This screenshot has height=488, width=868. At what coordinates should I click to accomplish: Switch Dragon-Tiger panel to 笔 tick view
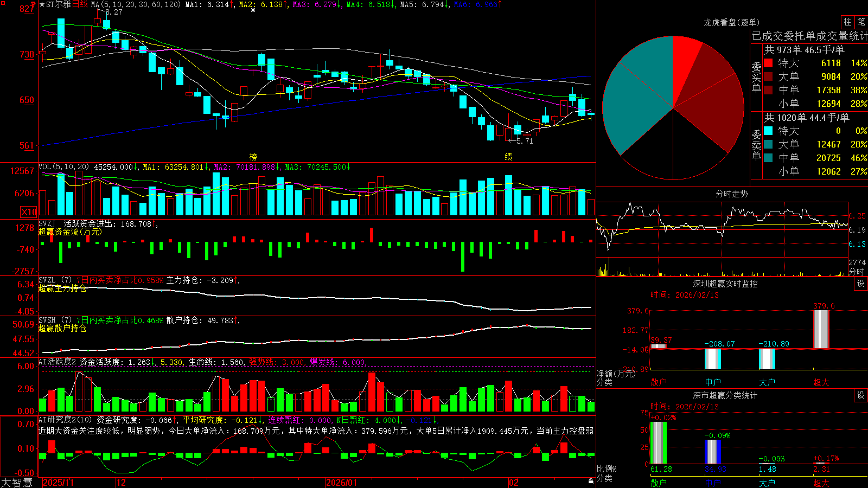[861, 22]
